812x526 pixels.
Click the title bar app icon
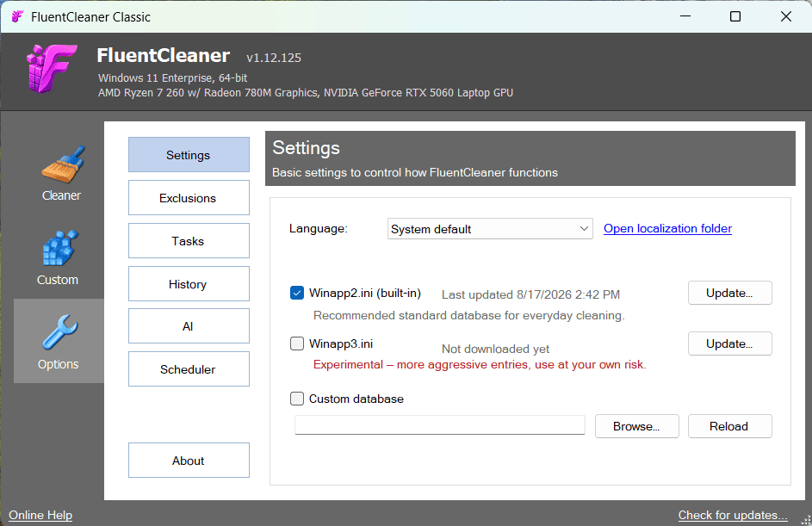[17, 16]
